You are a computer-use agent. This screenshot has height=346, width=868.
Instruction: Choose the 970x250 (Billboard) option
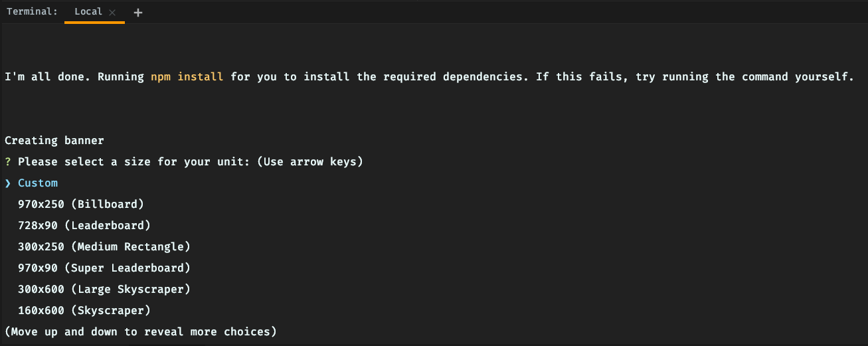(x=81, y=204)
